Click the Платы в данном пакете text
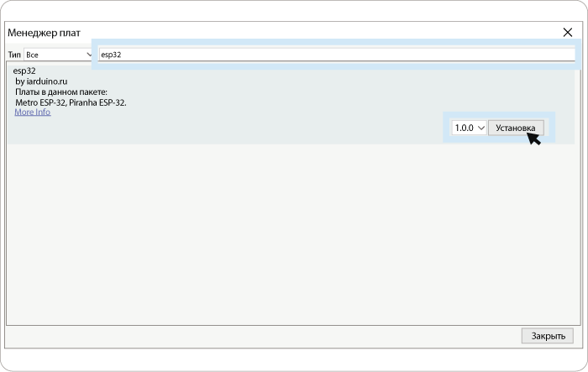The width and height of the screenshot is (588, 372). click(61, 92)
